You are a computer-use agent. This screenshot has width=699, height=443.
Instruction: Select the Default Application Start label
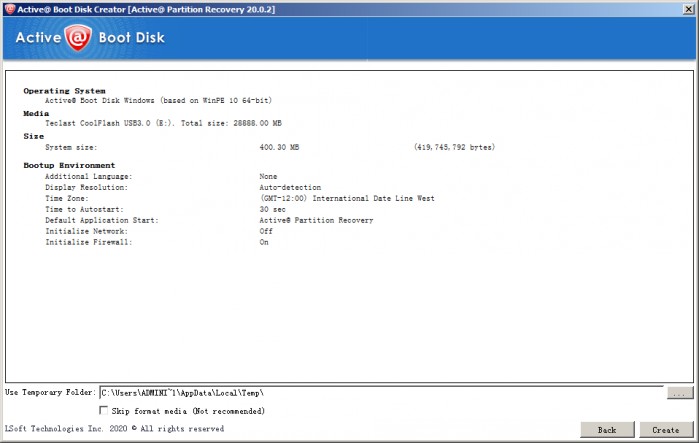point(102,220)
